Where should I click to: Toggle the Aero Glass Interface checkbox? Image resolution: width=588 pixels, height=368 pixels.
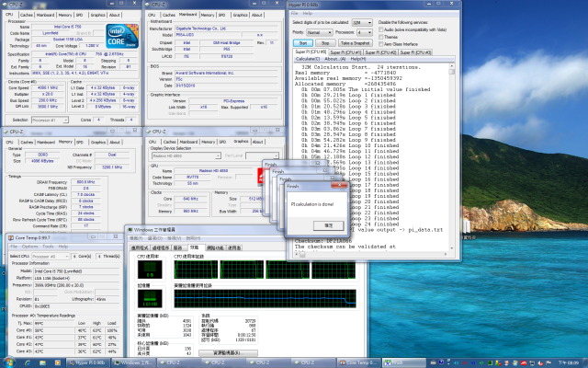point(380,44)
